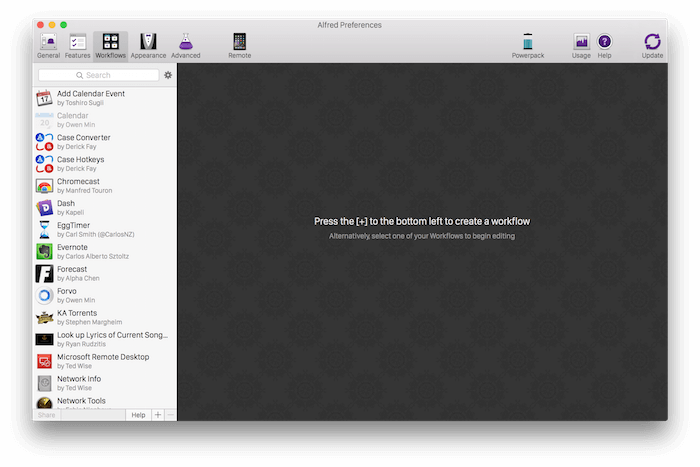Open the Appearance tab with bow tie icon
The image size is (700, 467).
[148, 46]
